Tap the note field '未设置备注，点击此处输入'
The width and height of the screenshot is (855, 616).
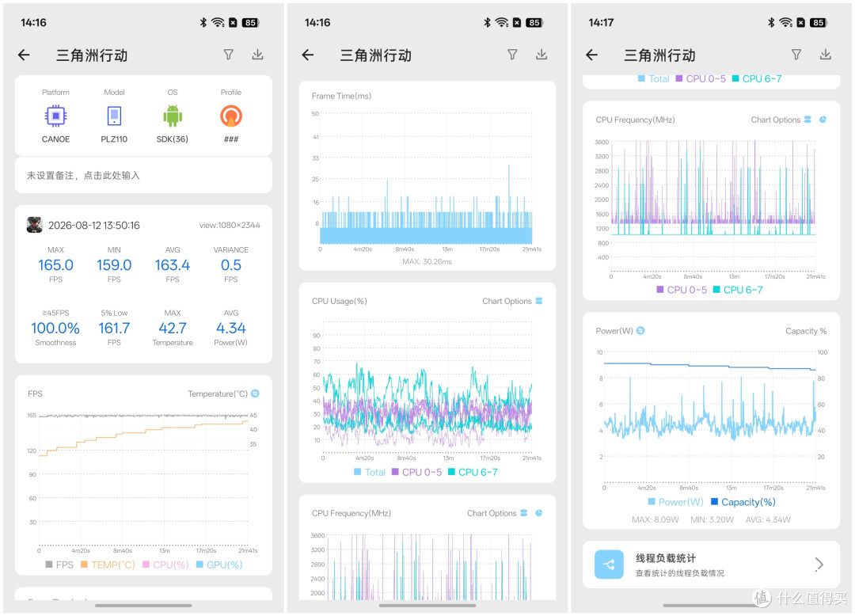point(143,176)
